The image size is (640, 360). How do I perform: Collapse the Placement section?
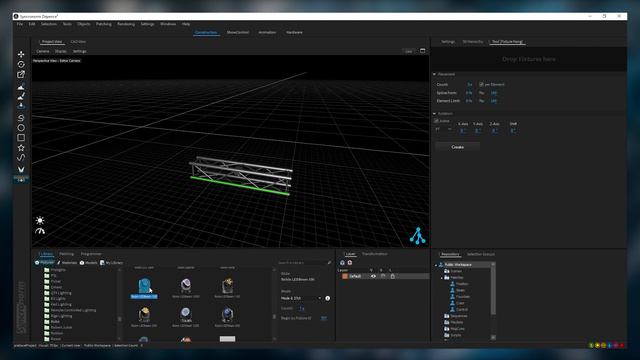[434, 74]
